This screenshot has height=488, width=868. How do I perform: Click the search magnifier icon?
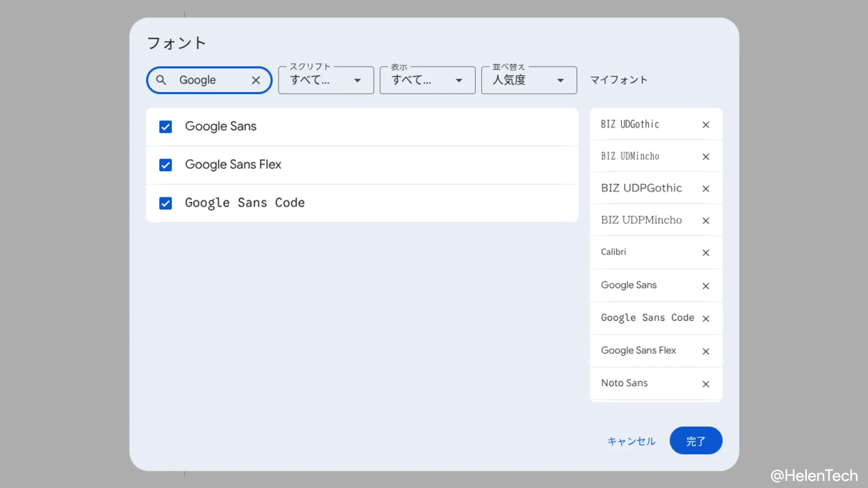point(161,80)
